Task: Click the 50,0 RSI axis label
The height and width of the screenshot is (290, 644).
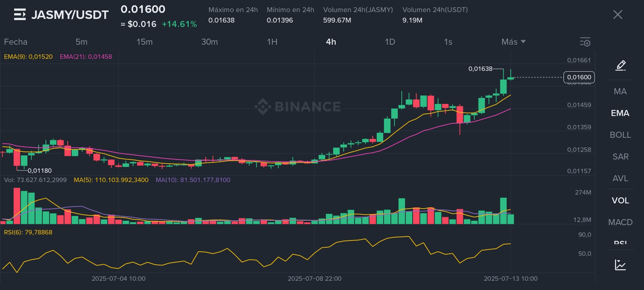Action: coord(585,254)
